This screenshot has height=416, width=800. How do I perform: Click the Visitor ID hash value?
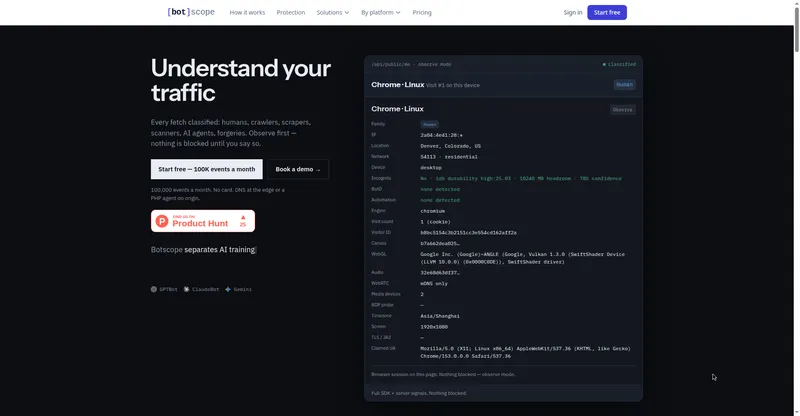(x=468, y=233)
